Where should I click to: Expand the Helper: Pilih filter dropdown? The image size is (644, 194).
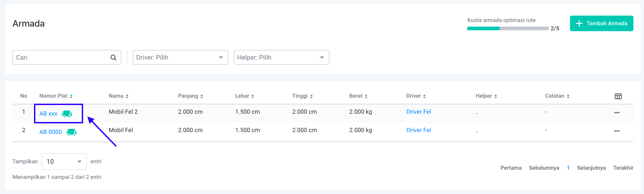click(281, 58)
